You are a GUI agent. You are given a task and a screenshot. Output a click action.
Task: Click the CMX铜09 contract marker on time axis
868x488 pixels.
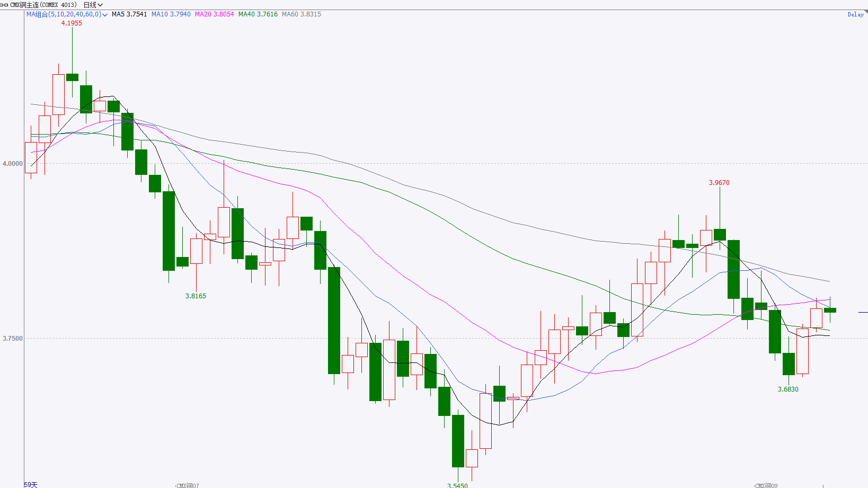point(766,485)
